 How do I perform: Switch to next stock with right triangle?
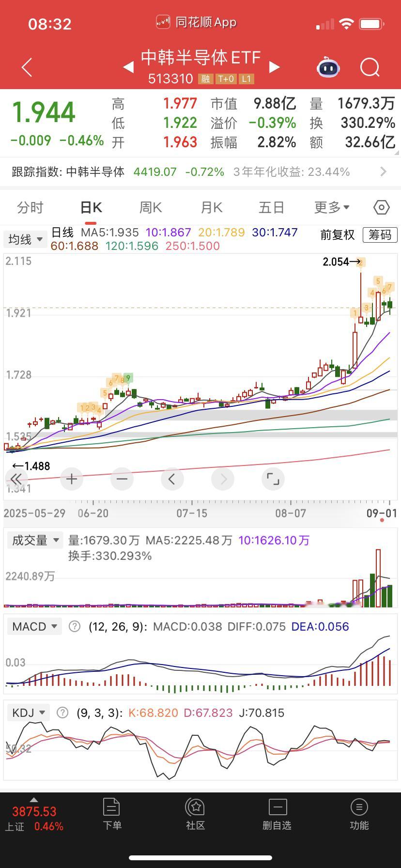click(x=274, y=67)
